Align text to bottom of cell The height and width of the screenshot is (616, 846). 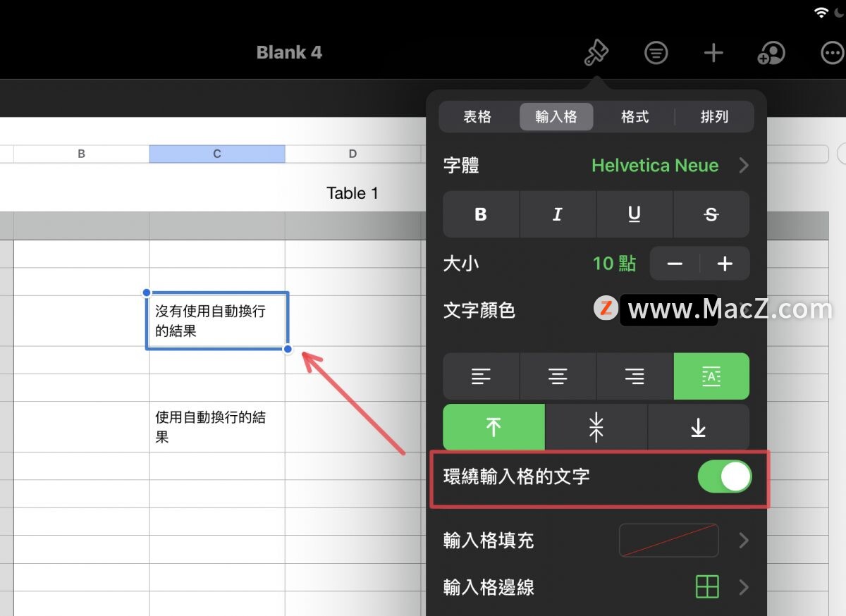point(699,427)
